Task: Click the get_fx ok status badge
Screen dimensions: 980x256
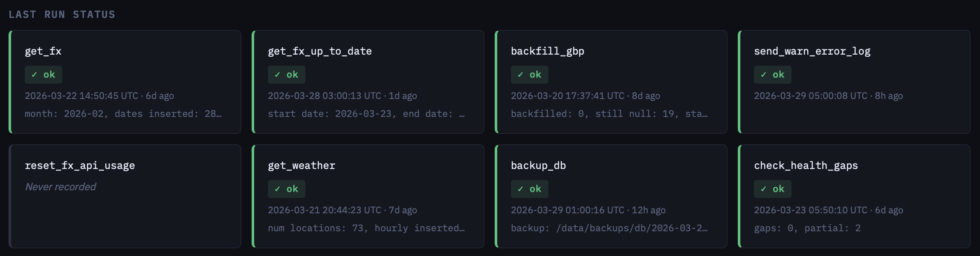Action: (x=43, y=75)
